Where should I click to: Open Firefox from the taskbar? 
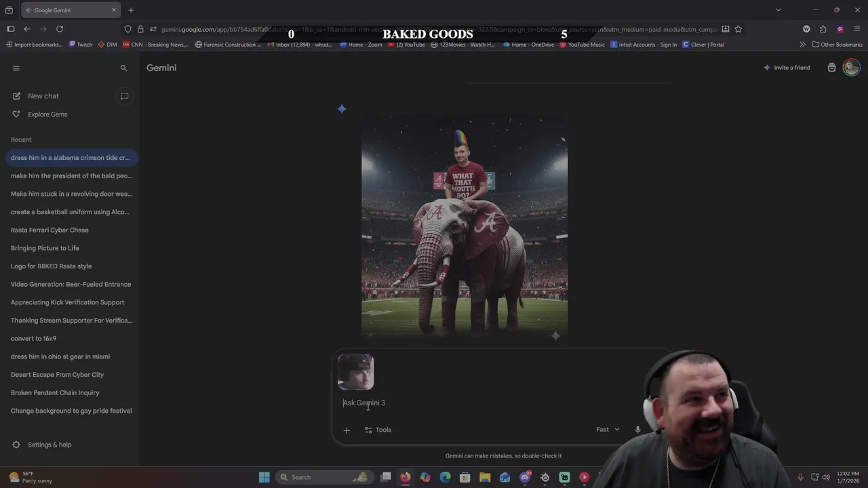406,477
